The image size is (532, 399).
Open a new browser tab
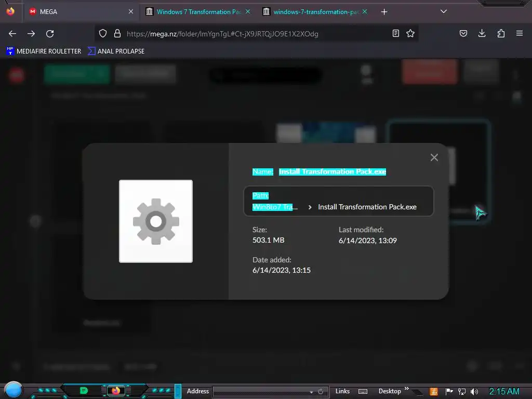click(x=384, y=12)
